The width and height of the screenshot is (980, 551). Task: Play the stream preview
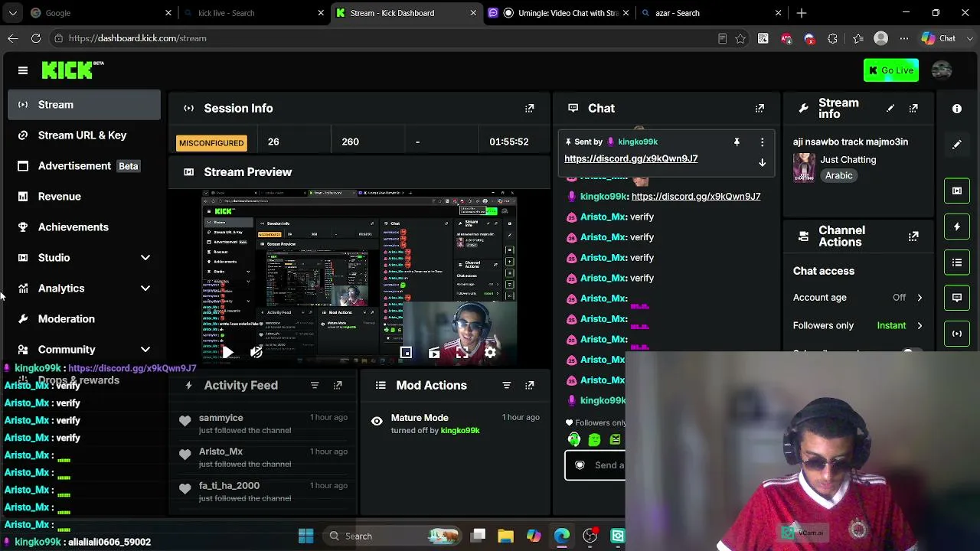coord(227,352)
